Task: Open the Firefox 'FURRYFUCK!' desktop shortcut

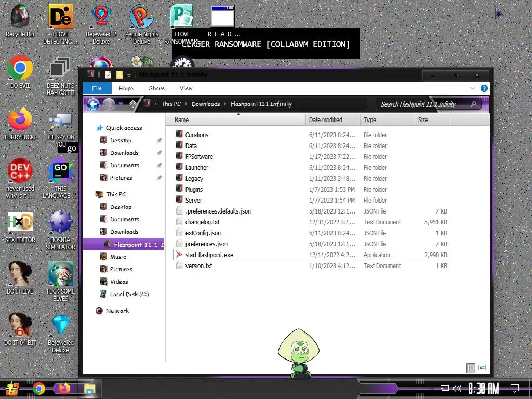Action: click(20, 124)
